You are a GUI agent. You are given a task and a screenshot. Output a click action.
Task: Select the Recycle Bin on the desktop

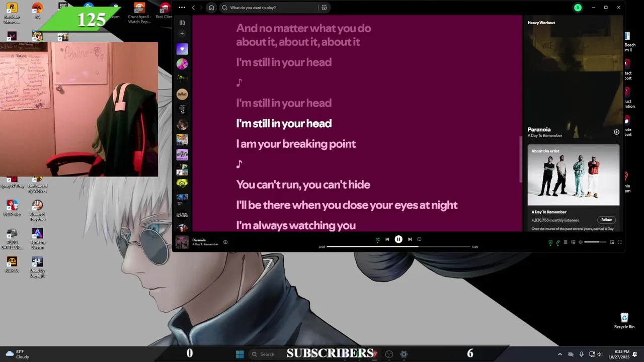tap(624, 321)
